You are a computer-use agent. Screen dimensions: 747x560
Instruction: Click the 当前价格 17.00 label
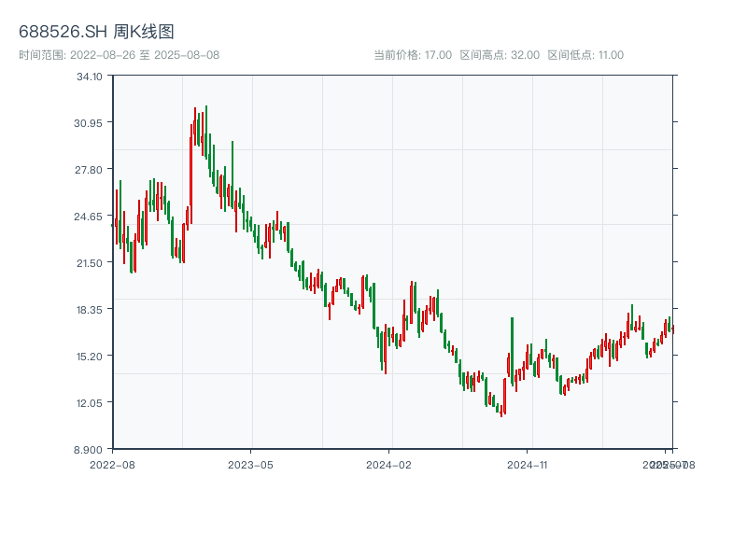coord(413,55)
